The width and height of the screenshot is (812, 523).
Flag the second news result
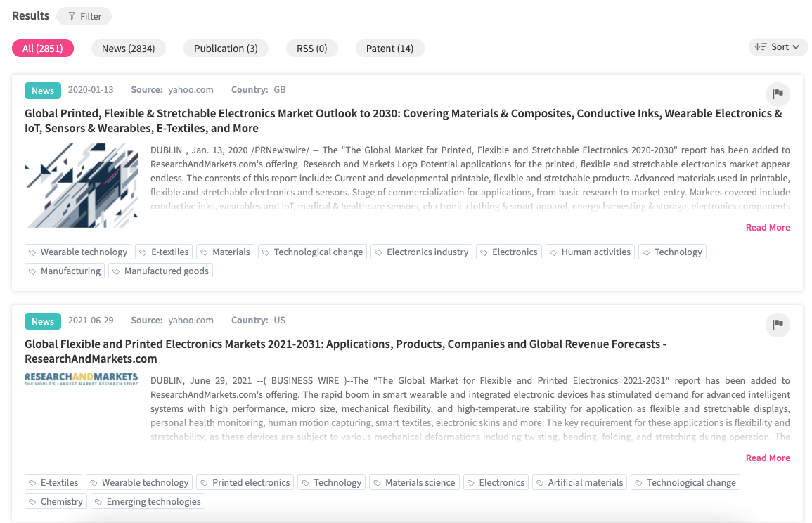[778, 325]
